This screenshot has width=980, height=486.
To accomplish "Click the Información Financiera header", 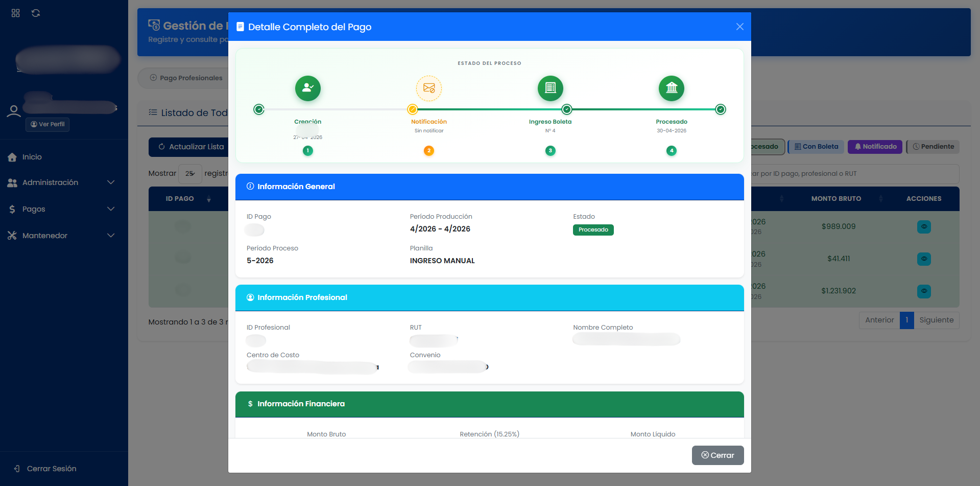I will tap(489, 404).
